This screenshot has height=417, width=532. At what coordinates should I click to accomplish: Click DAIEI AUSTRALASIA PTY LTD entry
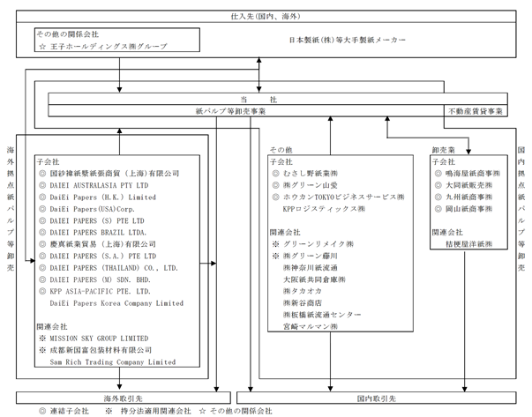(x=99, y=185)
